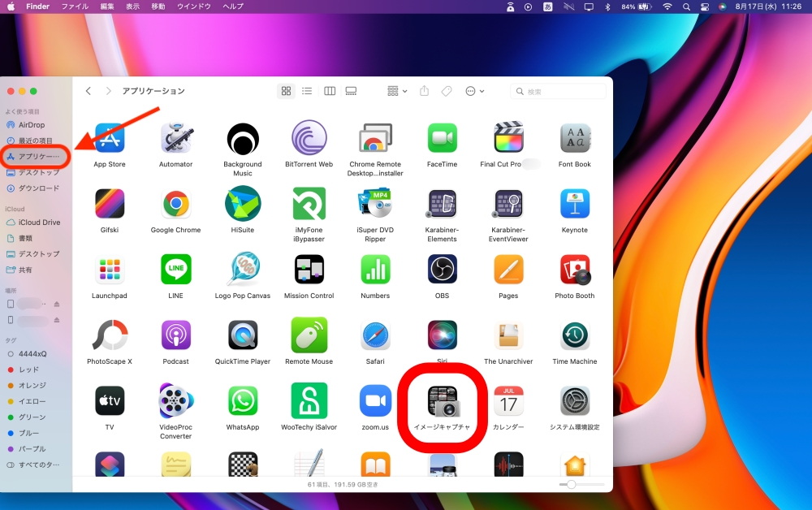Screen dimensions: 812x510
Task: Open Google Chrome
Action: click(x=176, y=204)
